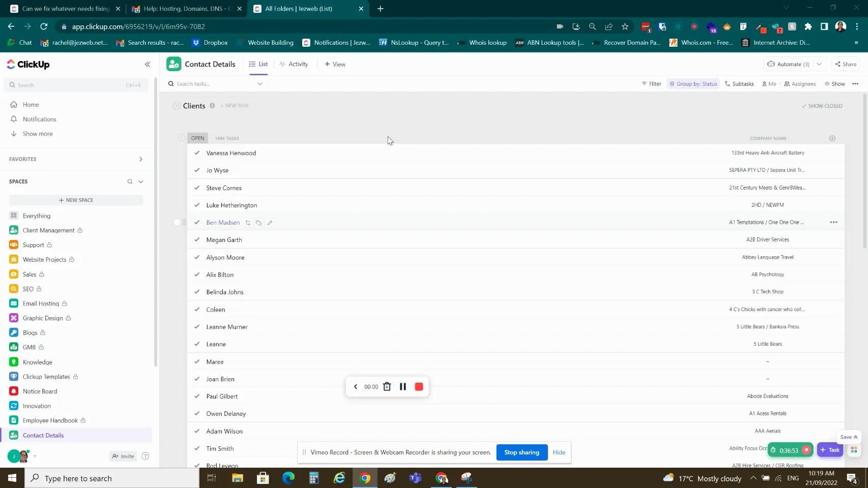The height and width of the screenshot is (488, 868).
Task: Open Graphic Design space
Action: tap(43, 318)
